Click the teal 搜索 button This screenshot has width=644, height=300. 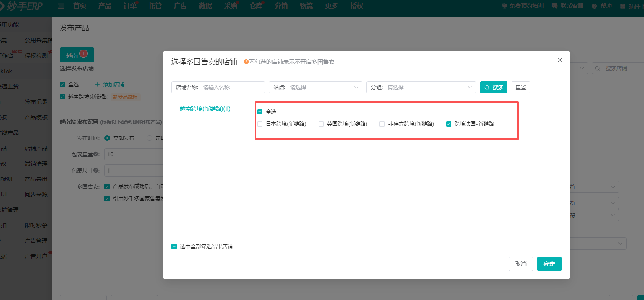click(494, 87)
